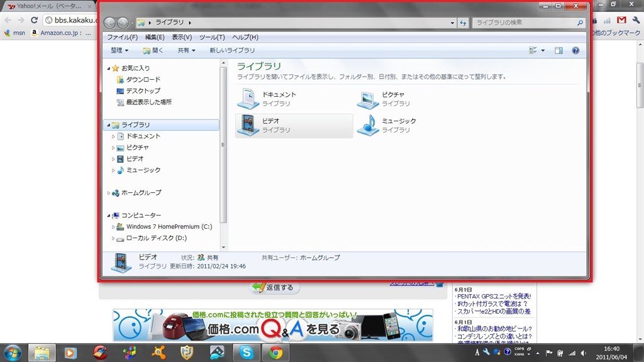The image size is (644, 362).
Task: Open the ファイル(F) menu
Action: click(x=122, y=37)
